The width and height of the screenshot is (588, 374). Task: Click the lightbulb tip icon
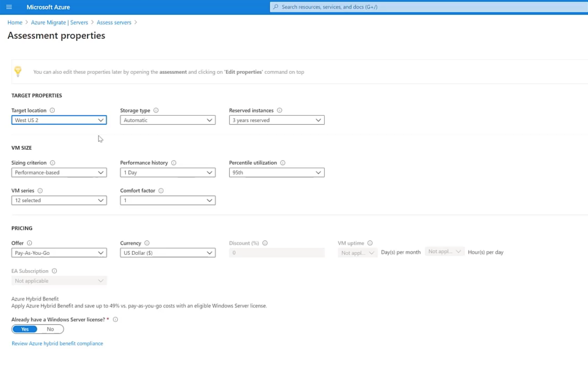[x=18, y=71]
